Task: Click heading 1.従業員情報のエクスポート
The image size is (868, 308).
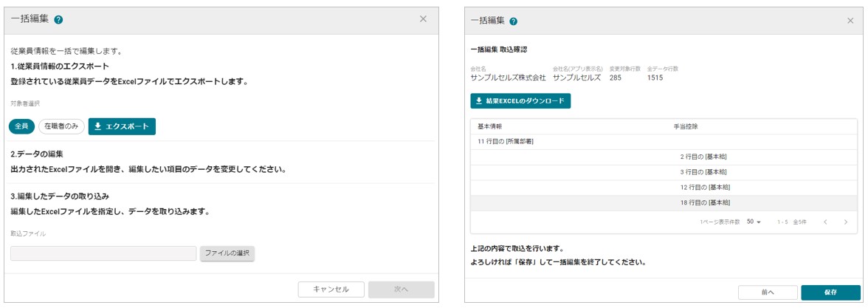Action: click(60, 66)
